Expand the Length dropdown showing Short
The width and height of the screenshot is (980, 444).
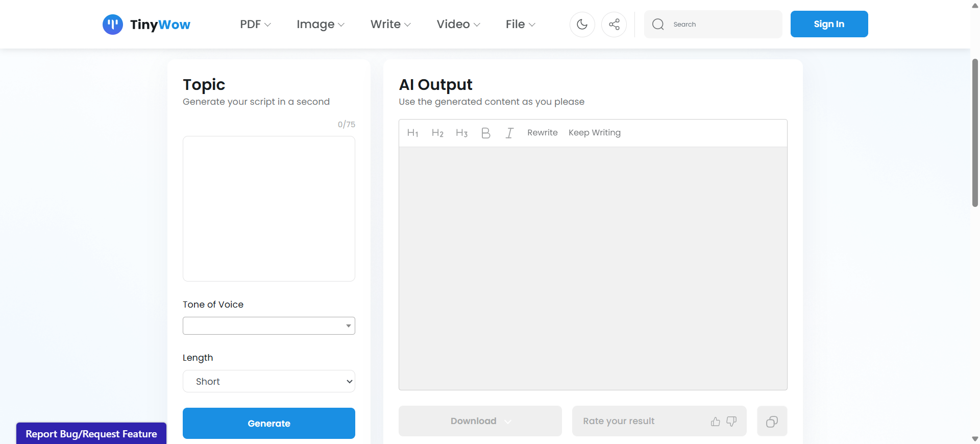click(x=268, y=381)
